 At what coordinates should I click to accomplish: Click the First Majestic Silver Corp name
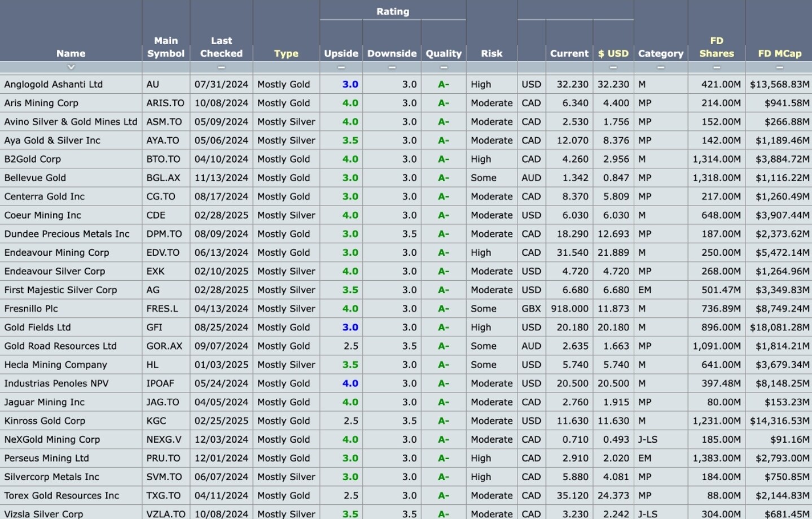pyautogui.click(x=61, y=290)
